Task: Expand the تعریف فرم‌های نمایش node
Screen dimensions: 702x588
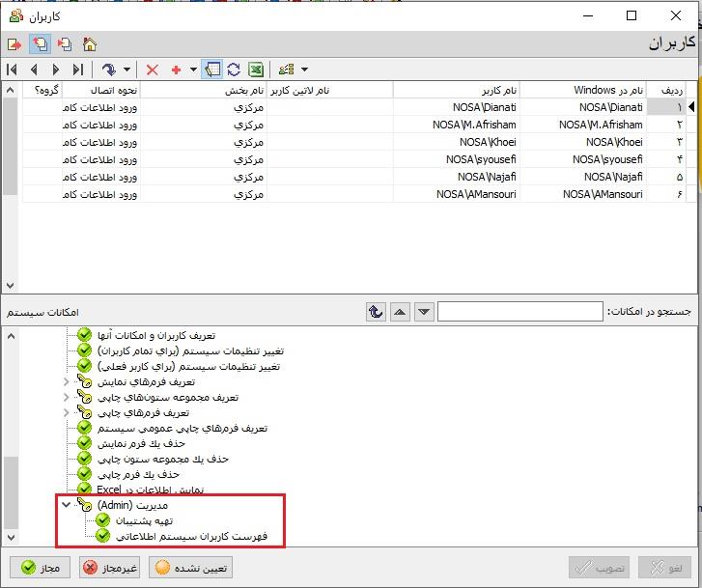Action: [x=66, y=382]
